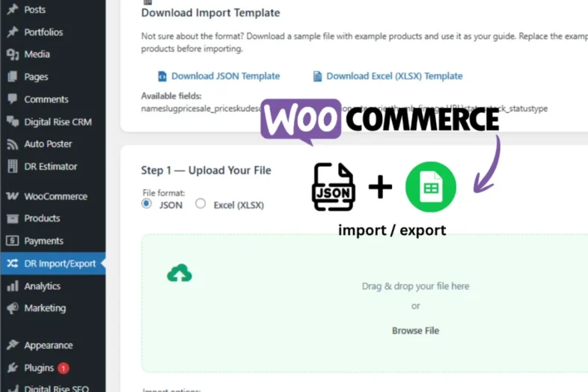
Task: Click the Plugins plug icon
Action: (x=13, y=367)
